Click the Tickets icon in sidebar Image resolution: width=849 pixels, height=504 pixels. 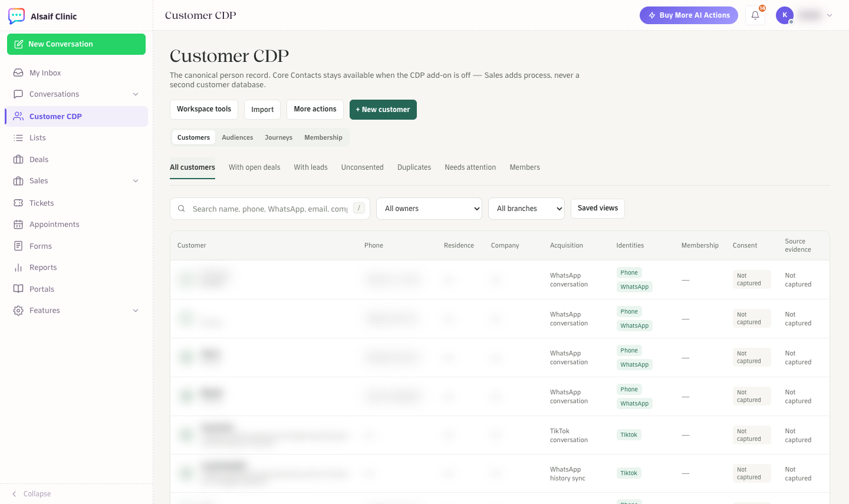click(x=18, y=203)
